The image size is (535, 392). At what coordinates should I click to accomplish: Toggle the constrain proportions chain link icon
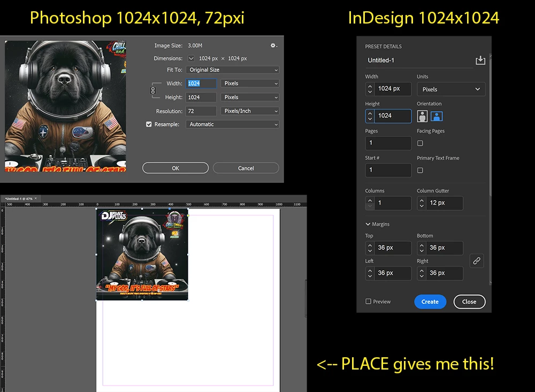point(153,90)
